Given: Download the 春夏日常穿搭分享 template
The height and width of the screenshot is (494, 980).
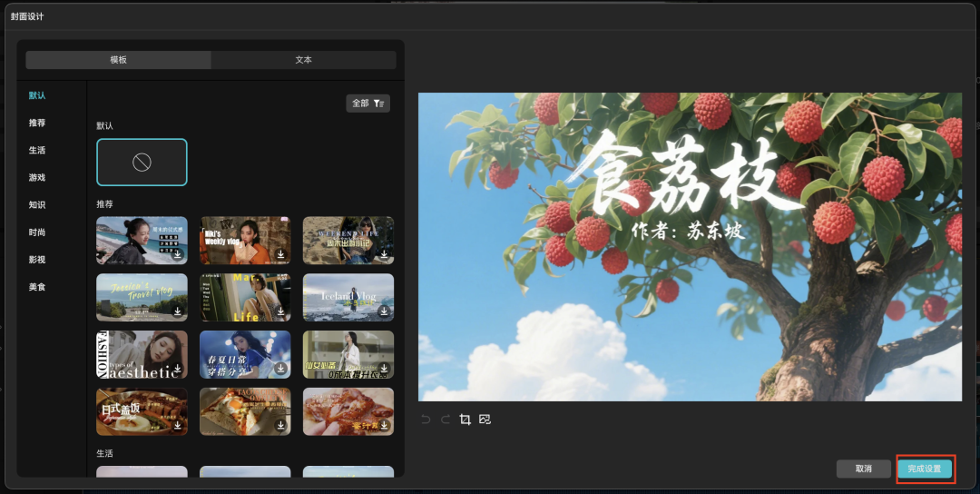Looking at the screenshot, I should (x=280, y=369).
